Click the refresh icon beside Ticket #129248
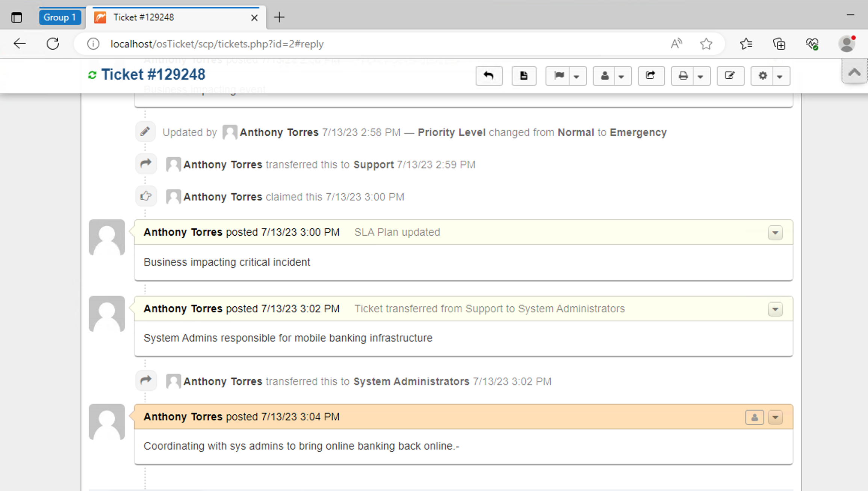This screenshot has height=491, width=868. pyautogui.click(x=92, y=75)
